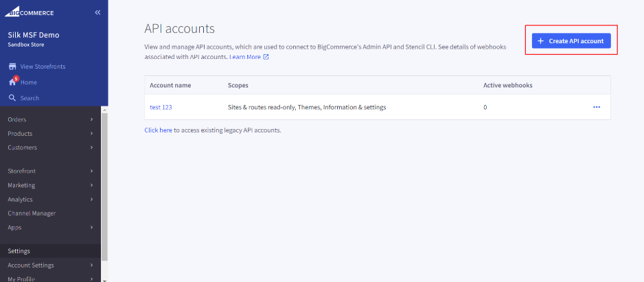The image size is (644, 282).
Task: Click the Search magnifier icon
Action: click(x=12, y=98)
